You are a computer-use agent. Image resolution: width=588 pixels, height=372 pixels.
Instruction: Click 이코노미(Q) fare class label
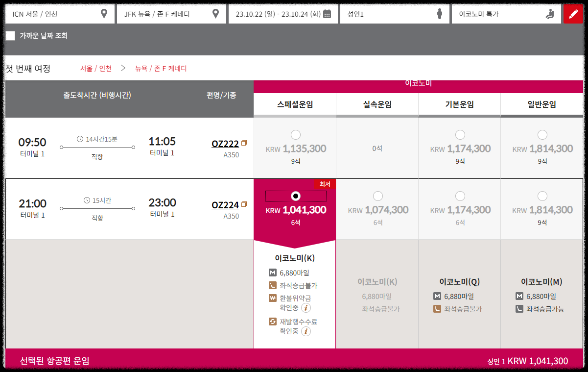459,282
